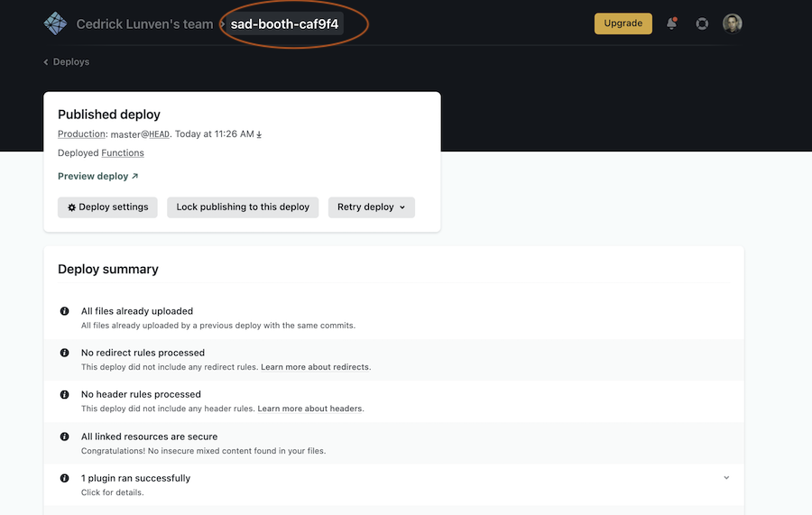The height and width of the screenshot is (515, 812).
Task: Open the Preview deploy link
Action: (x=97, y=176)
